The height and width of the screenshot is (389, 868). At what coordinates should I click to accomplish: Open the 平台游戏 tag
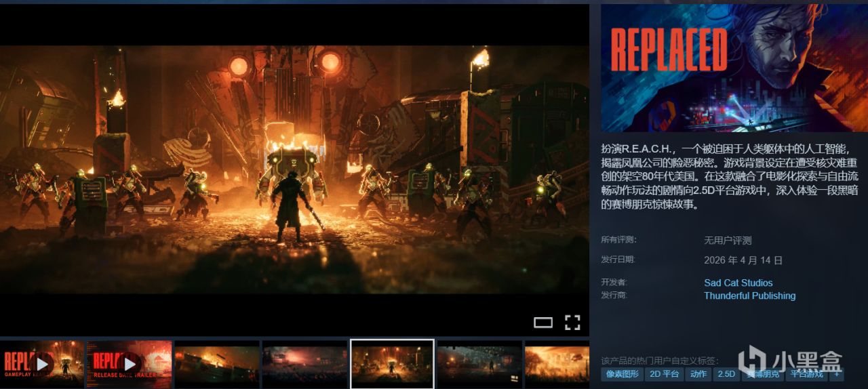[x=806, y=374]
